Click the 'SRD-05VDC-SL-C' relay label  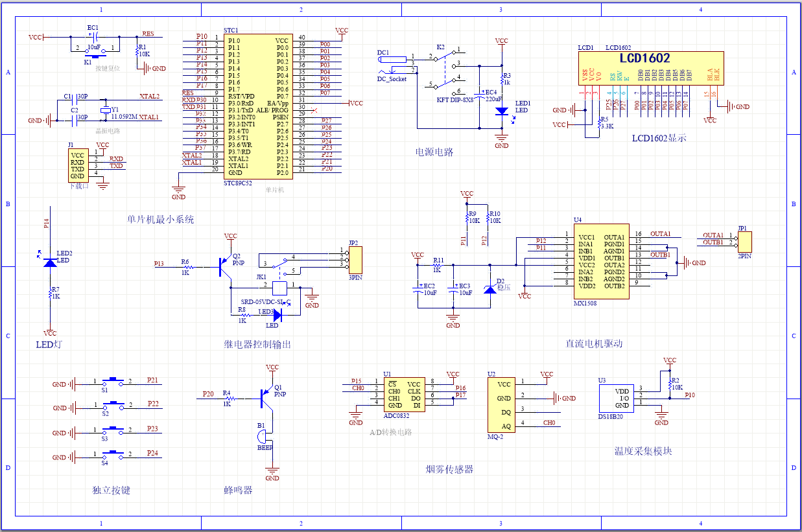(265, 302)
